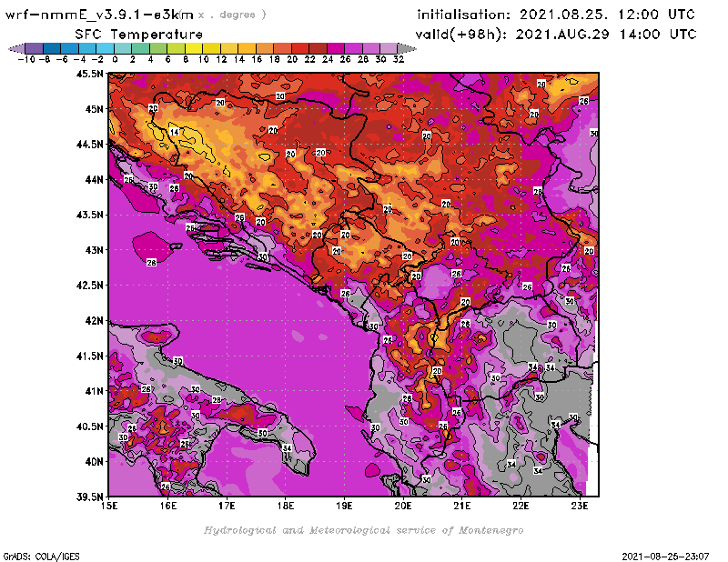The width and height of the screenshot is (728, 562).
Task: Click the SFC Temperature title
Action: point(139,35)
